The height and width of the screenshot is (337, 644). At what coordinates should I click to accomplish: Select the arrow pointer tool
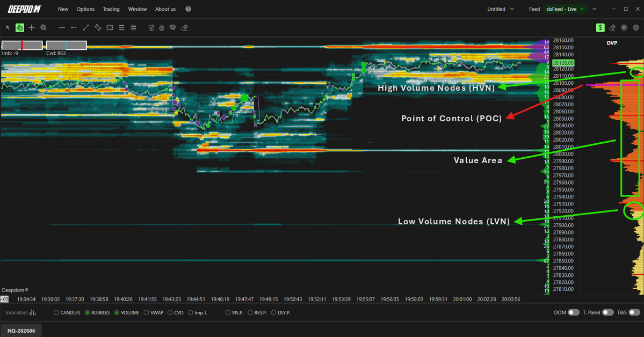coord(8,27)
